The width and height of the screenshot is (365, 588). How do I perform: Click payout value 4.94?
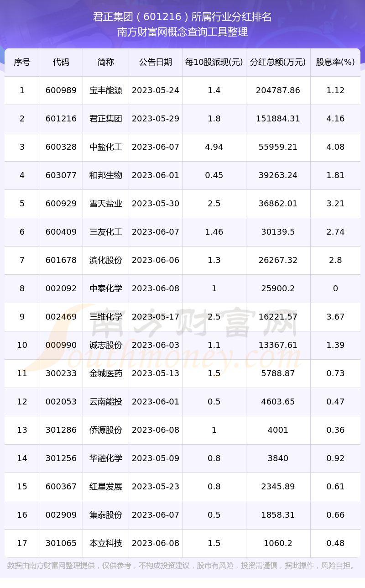[214, 147]
